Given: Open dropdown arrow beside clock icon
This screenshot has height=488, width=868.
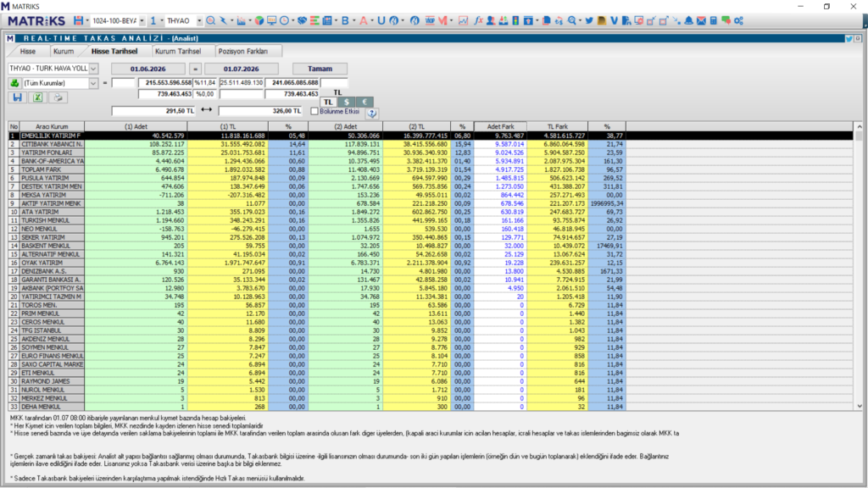Looking at the screenshot, I should coord(292,20).
